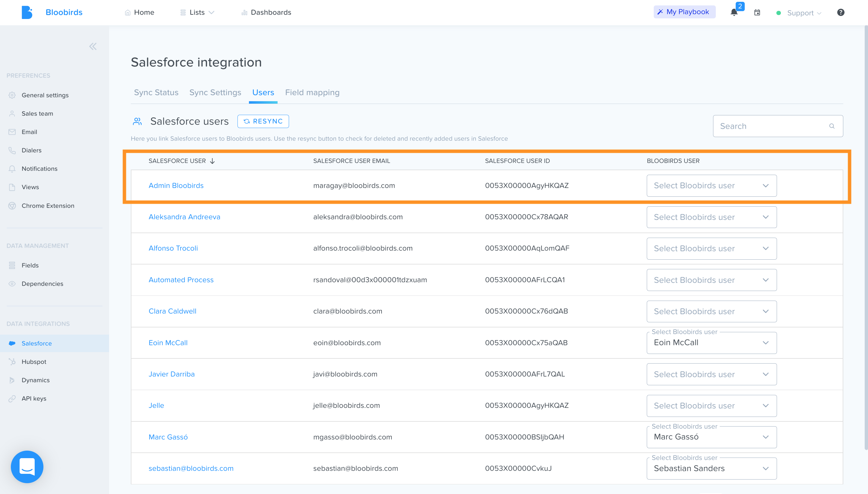This screenshot has width=868, height=494.
Task: Switch to Sync Settings tab
Action: (215, 93)
